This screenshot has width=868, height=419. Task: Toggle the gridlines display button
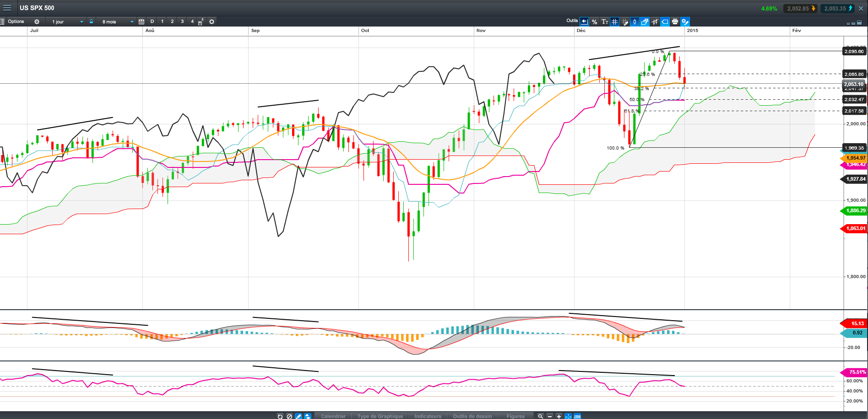pos(614,21)
